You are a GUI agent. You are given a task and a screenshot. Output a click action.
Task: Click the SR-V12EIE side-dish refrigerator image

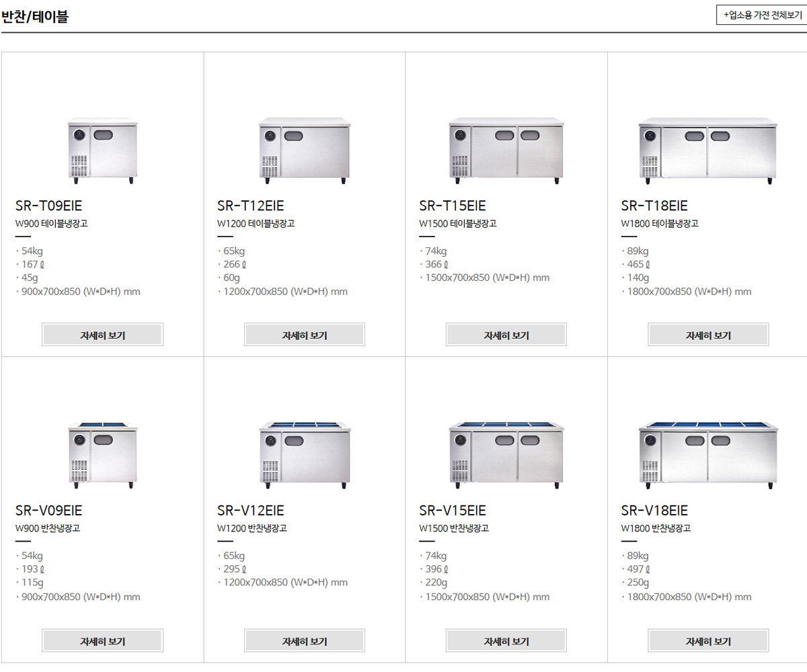305,455
